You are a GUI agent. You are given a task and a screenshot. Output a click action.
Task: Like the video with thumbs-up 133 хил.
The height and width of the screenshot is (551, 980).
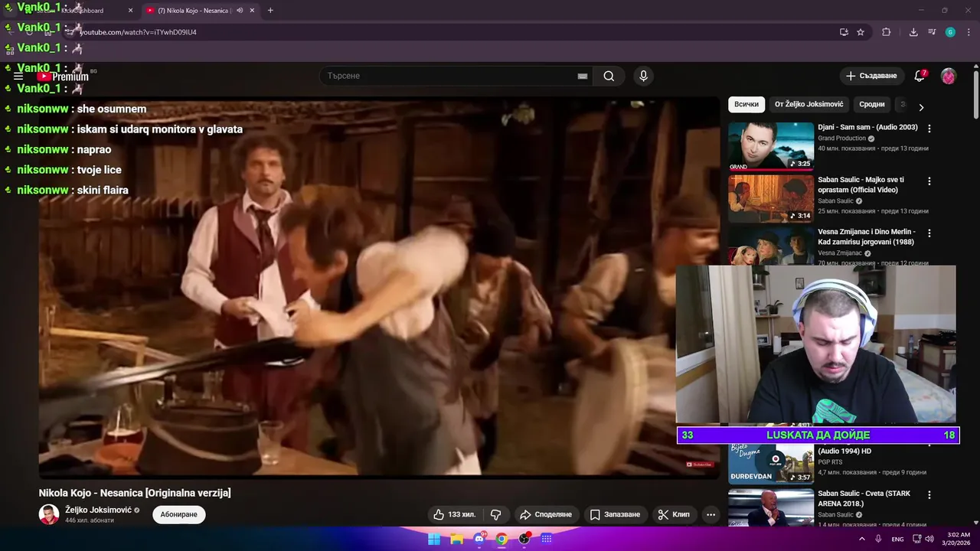click(x=454, y=514)
